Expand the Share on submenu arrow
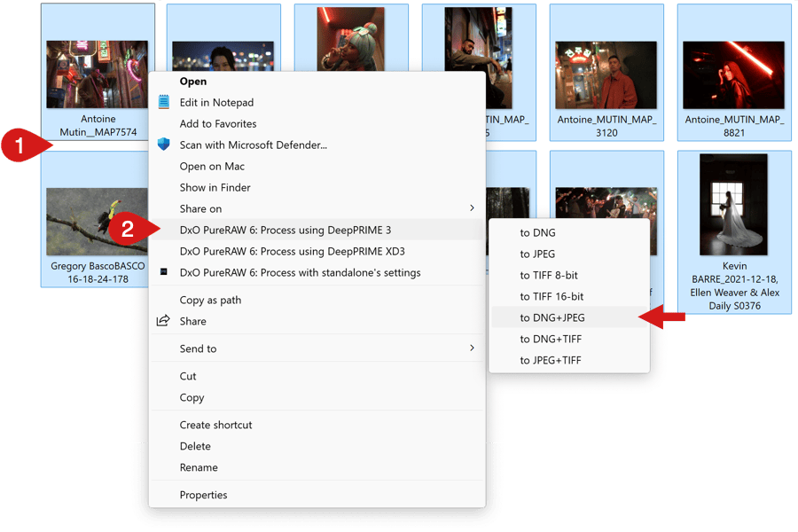The width and height of the screenshot is (798, 532). [472, 208]
